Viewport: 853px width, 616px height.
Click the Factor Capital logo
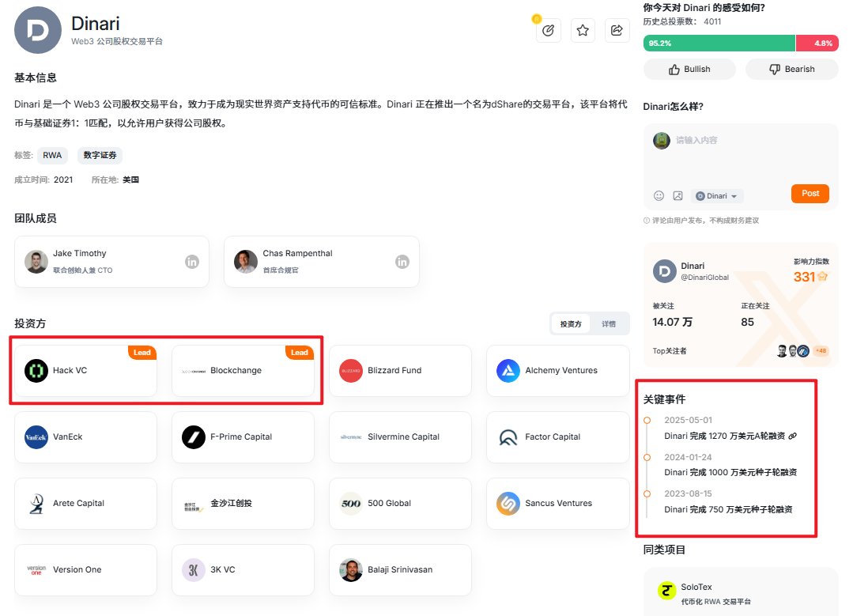click(508, 437)
